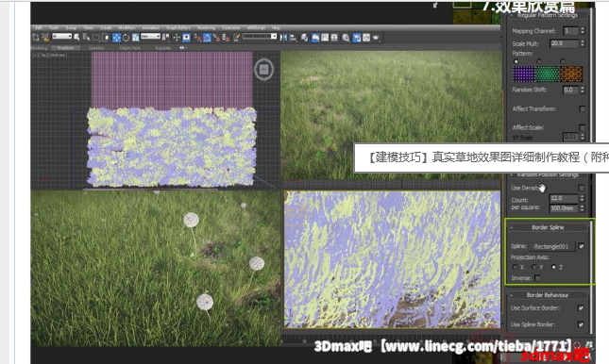The height and width of the screenshot is (364, 609).
Task: Click the teapot Render icon
Action: [376, 38]
